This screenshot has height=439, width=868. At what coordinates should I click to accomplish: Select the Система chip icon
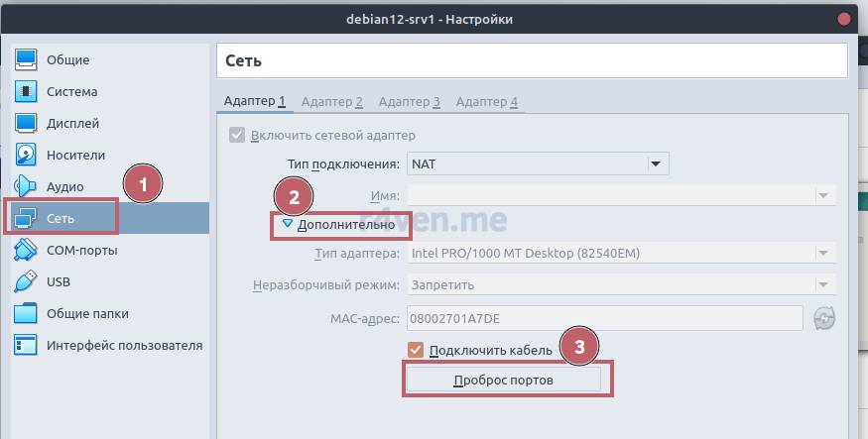click(x=26, y=92)
